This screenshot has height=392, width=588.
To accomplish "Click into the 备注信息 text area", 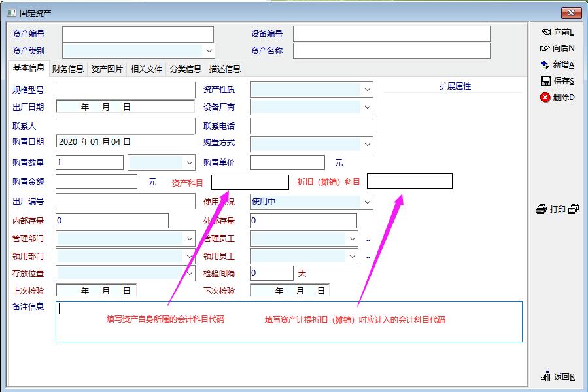I will pos(289,321).
